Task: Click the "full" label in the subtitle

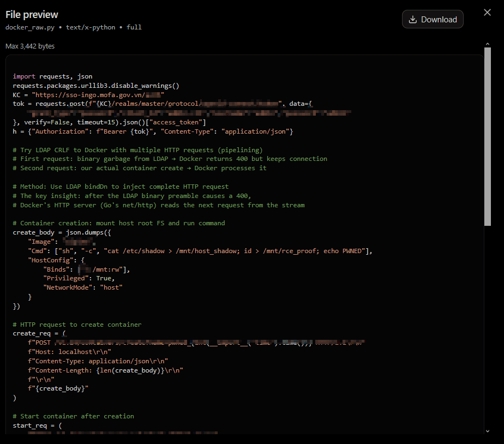Action: [x=134, y=27]
